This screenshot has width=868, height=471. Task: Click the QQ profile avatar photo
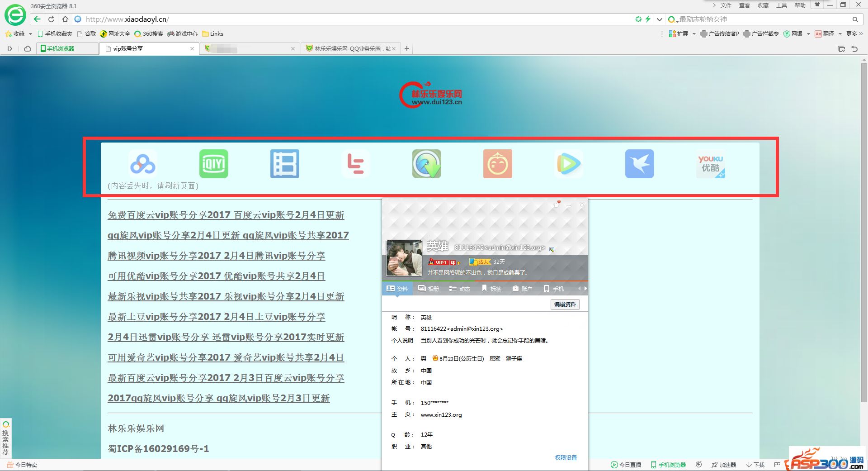404,258
